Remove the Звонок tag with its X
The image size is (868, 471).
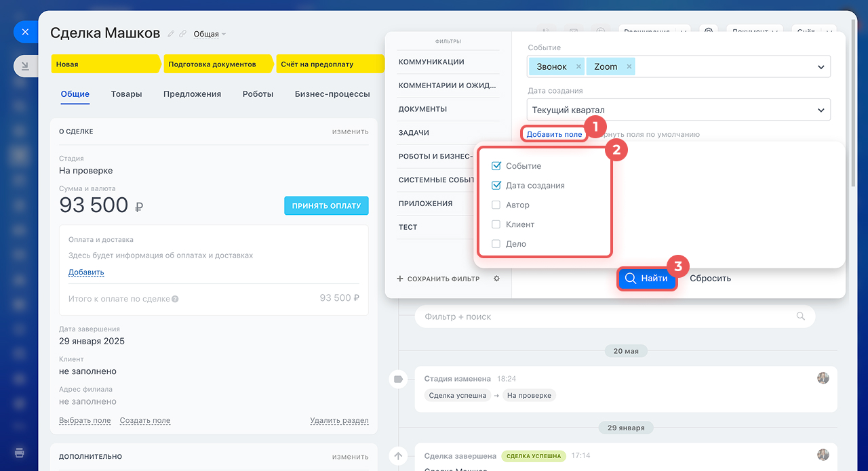(578, 66)
